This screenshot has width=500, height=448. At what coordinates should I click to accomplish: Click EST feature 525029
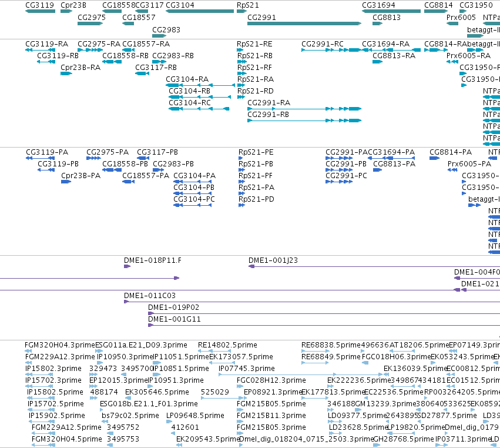(222, 398)
